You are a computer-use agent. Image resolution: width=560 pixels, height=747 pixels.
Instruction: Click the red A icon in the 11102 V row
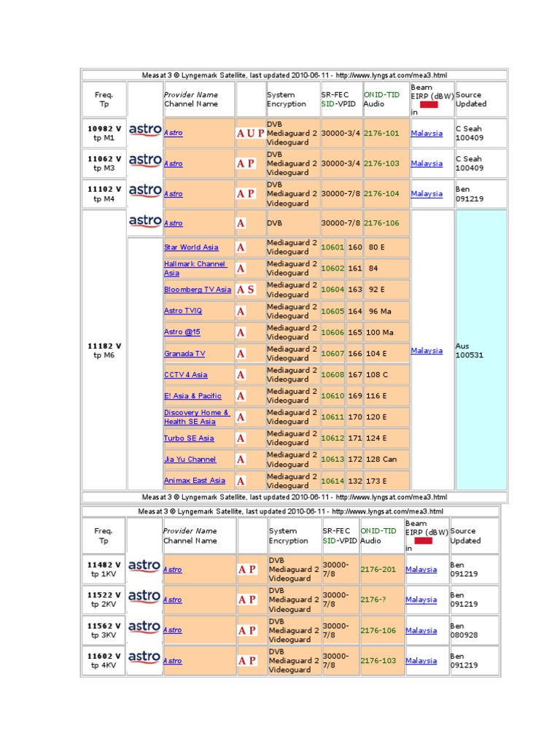(241, 194)
